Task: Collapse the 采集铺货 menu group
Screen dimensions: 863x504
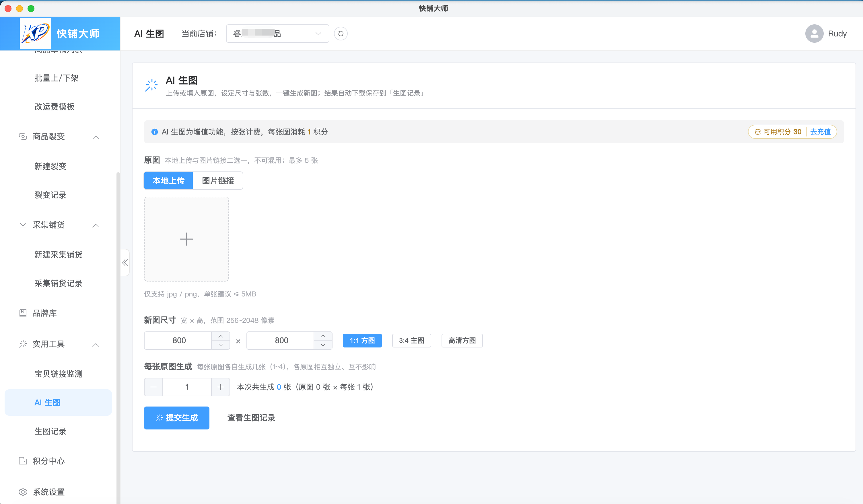Action: pyautogui.click(x=96, y=226)
